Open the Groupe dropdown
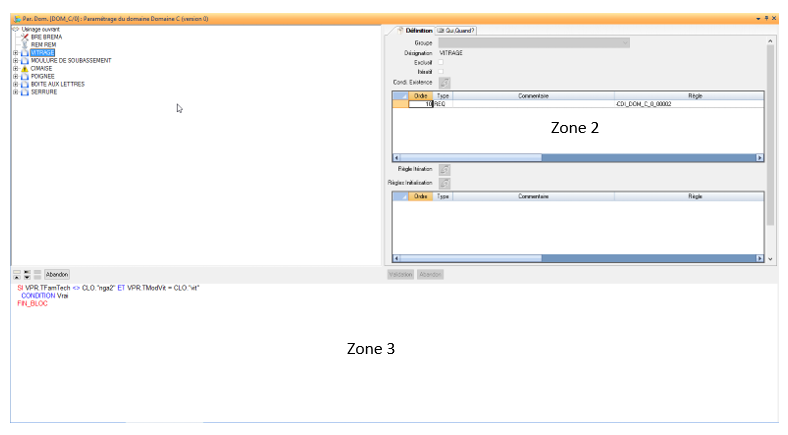This screenshot has height=435, width=788. (x=626, y=43)
